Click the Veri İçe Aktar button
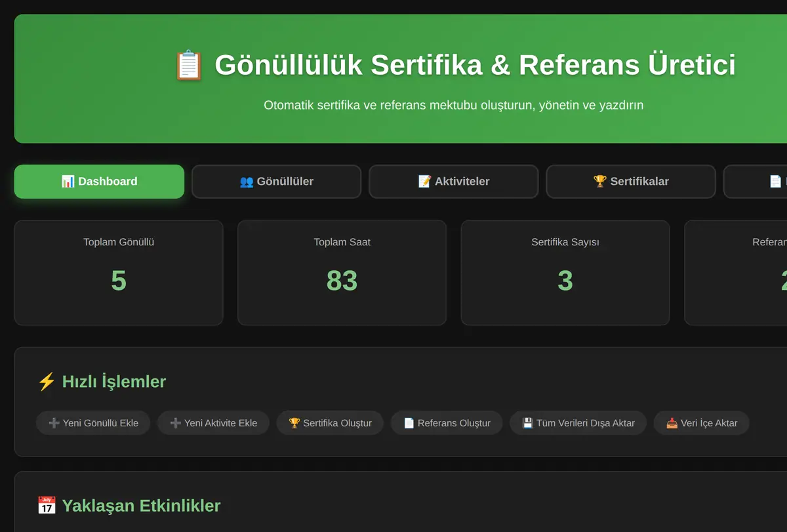The height and width of the screenshot is (532, 787). click(x=701, y=423)
